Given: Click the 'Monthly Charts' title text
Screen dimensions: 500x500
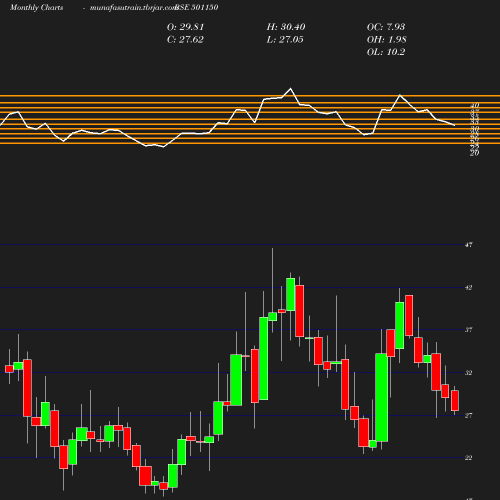Looking at the screenshot, I should pyautogui.click(x=36, y=7).
